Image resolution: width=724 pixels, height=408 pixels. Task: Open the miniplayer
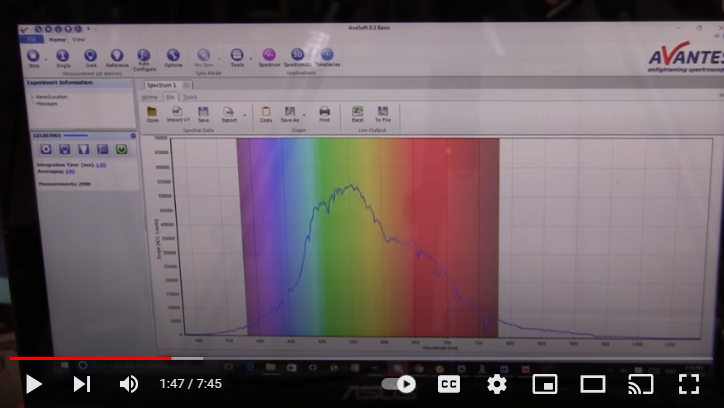[545, 384]
